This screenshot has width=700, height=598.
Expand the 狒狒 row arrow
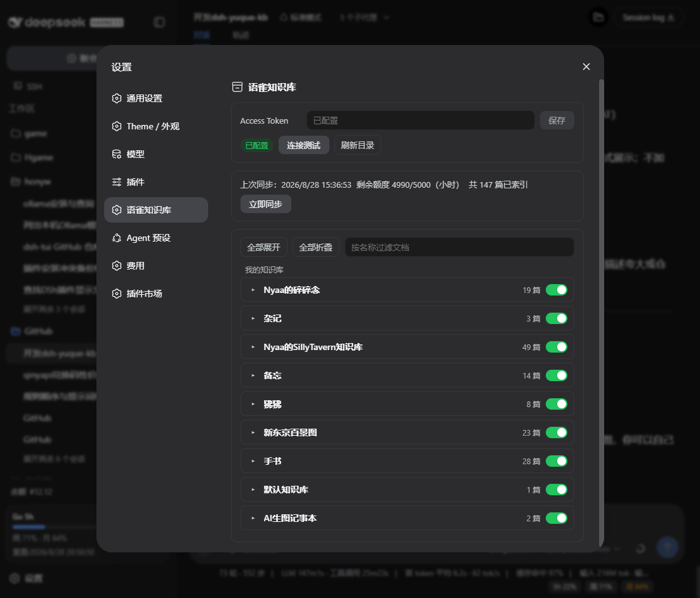click(x=253, y=404)
